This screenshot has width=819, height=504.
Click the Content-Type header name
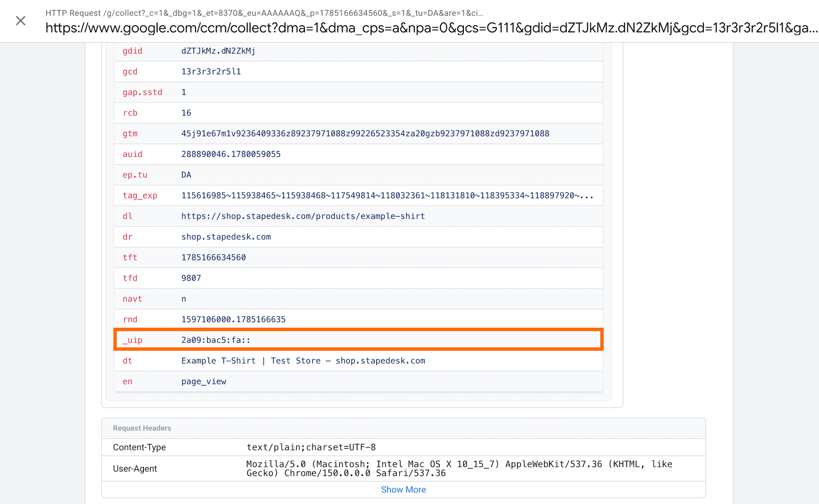point(139,447)
